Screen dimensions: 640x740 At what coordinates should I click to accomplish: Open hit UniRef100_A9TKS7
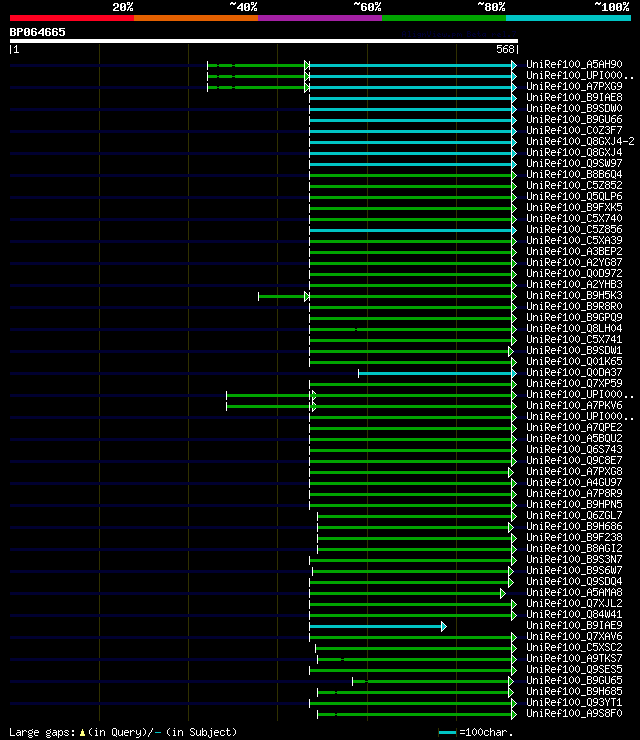(574, 659)
